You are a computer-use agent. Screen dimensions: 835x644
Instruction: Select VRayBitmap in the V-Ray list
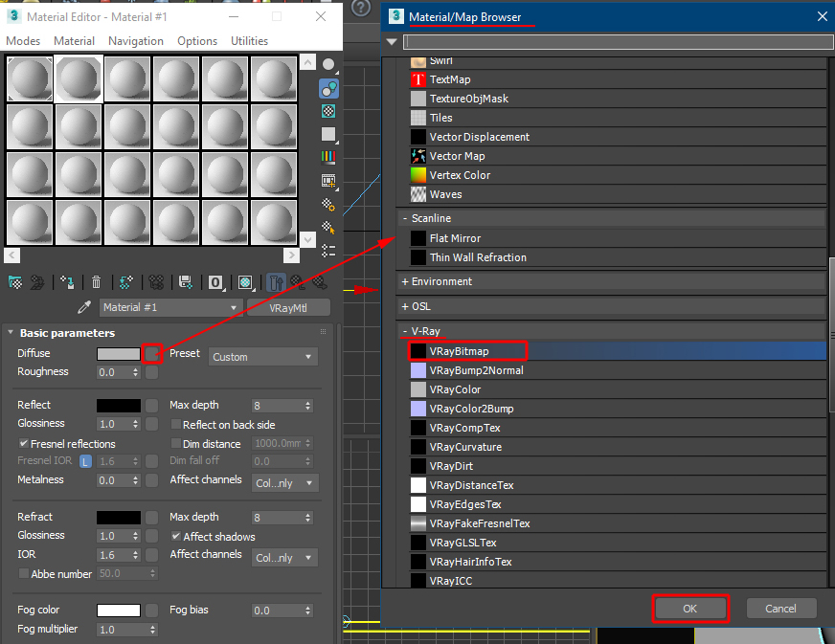pyautogui.click(x=617, y=351)
